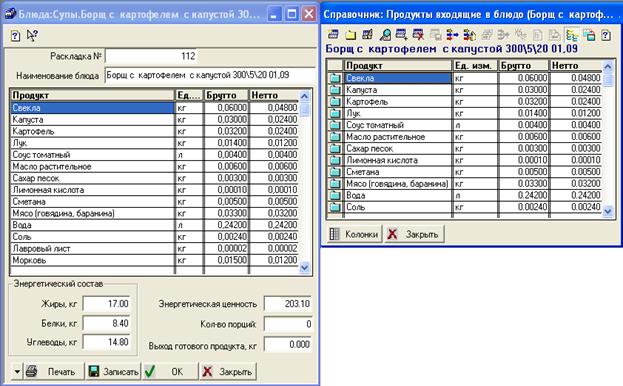Image resolution: width=623 pixels, height=386 pixels.
Task: Click the item icon beside Соус томатный in Справочник
Action: click(335, 125)
